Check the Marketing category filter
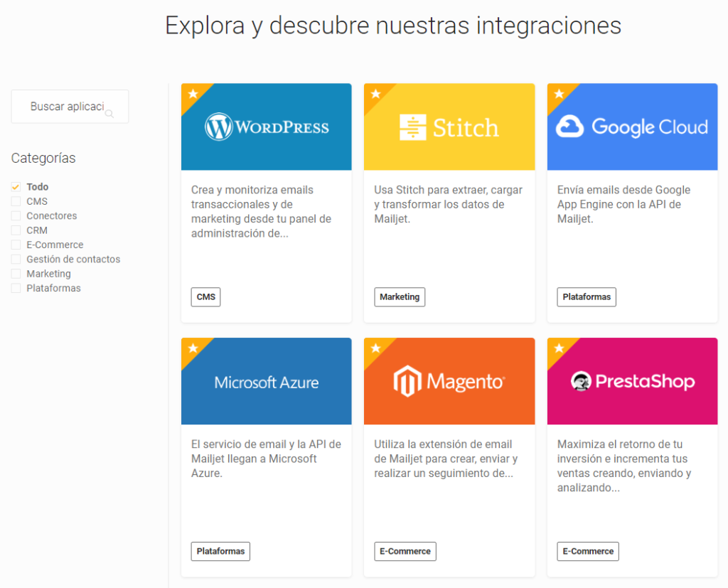Image resolution: width=728 pixels, height=588 pixels. [x=16, y=274]
